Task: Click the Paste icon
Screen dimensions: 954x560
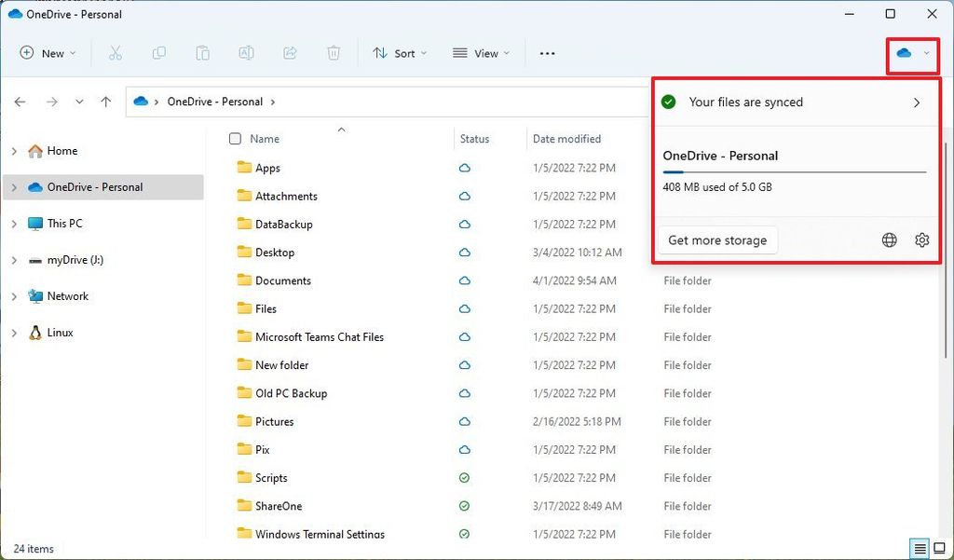Action: [x=202, y=53]
